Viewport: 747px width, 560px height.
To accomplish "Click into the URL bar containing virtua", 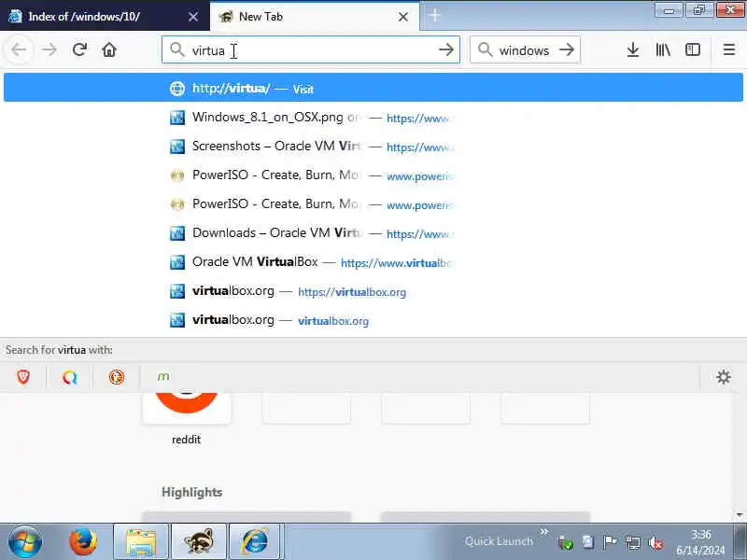I will pyautogui.click(x=311, y=49).
